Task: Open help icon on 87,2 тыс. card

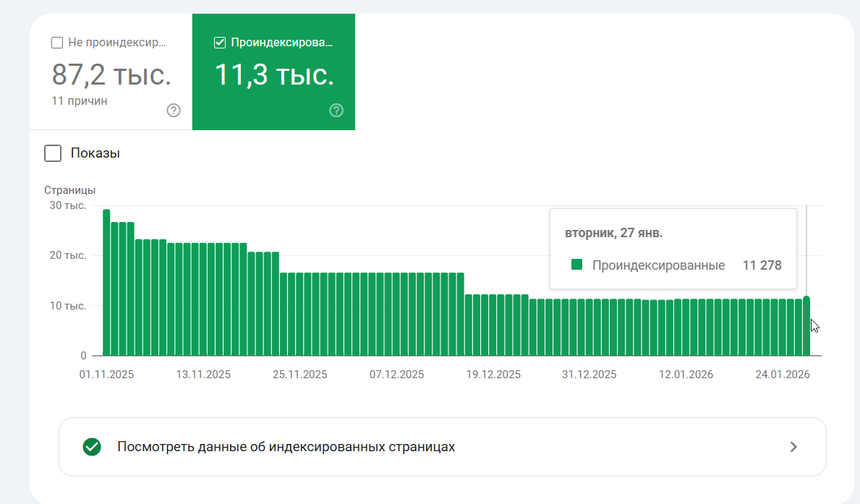Action: [x=174, y=110]
